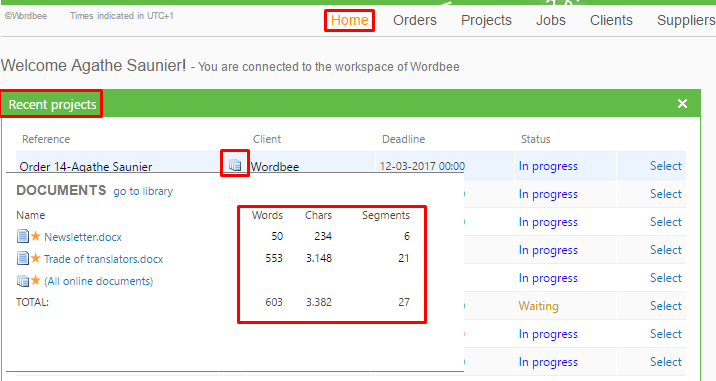
Task: Click the go to library link
Action: pyautogui.click(x=143, y=191)
